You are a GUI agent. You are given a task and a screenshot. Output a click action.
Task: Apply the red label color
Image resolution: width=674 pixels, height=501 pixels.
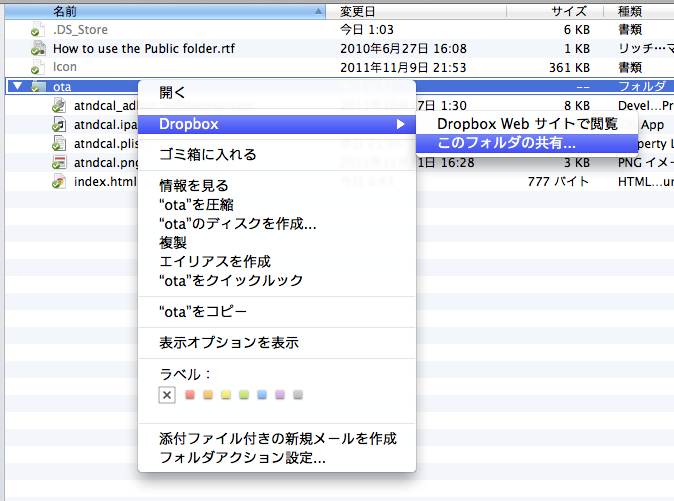point(190,394)
